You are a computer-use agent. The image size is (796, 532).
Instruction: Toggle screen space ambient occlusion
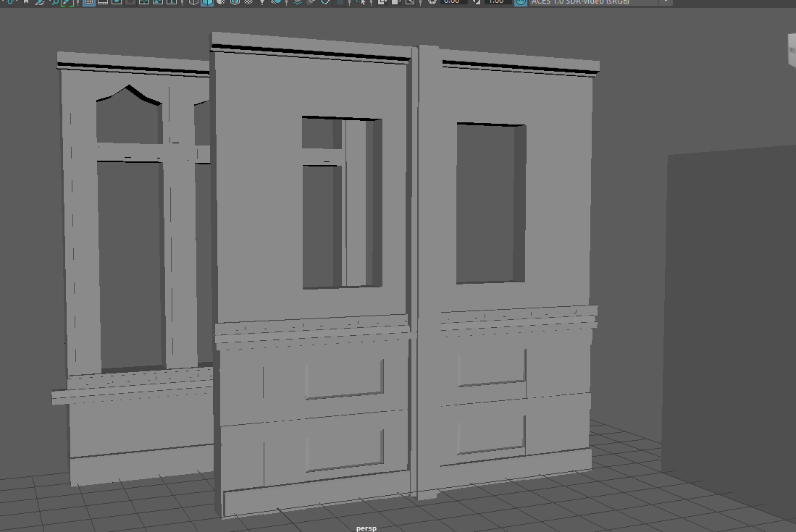point(298,2)
